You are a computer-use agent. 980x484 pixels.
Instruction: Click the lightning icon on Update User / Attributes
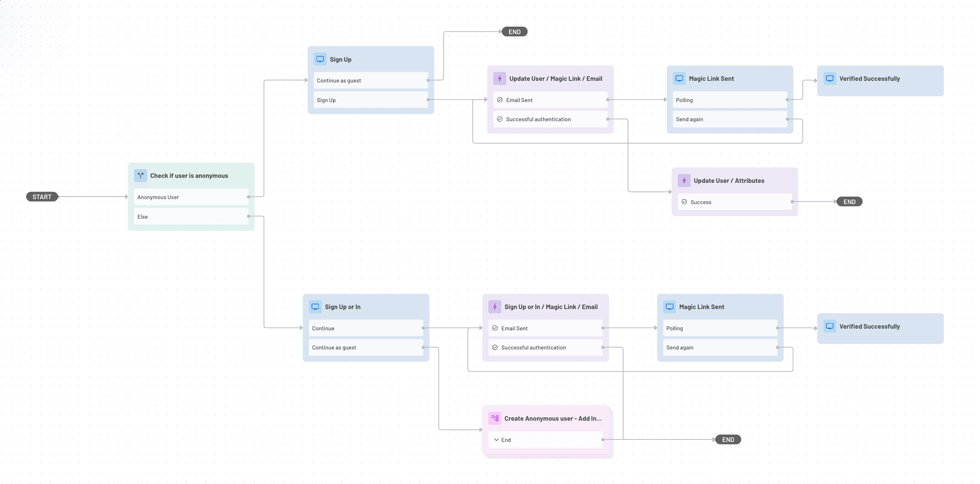point(684,180)
